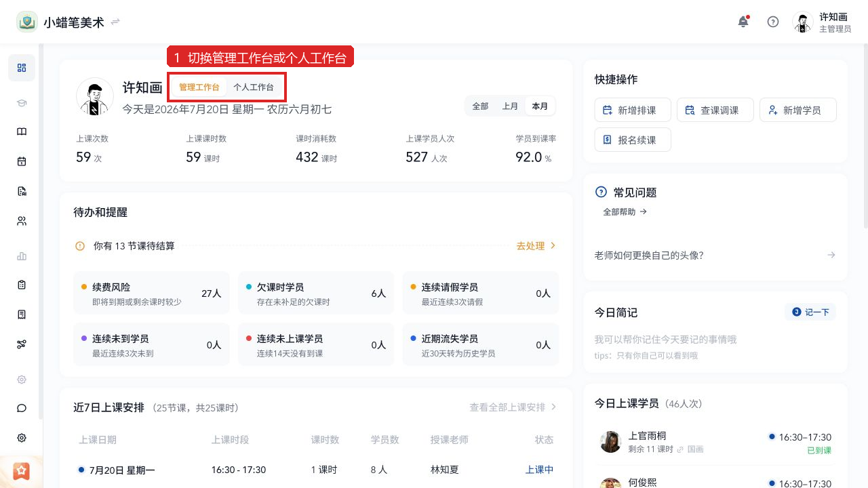Click the 查课调课 quick action button
This screenshot has width=868, height=488.
pos(715,110)
